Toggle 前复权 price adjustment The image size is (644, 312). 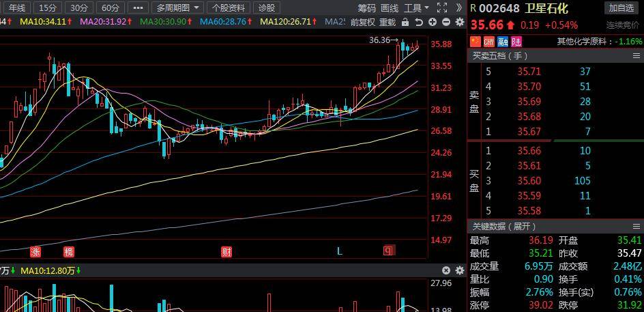tap(362, 22)
